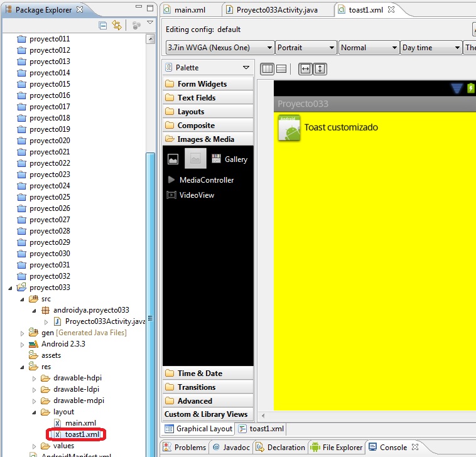Select the ImageButton widget in palette

click(x=195, y=158)
